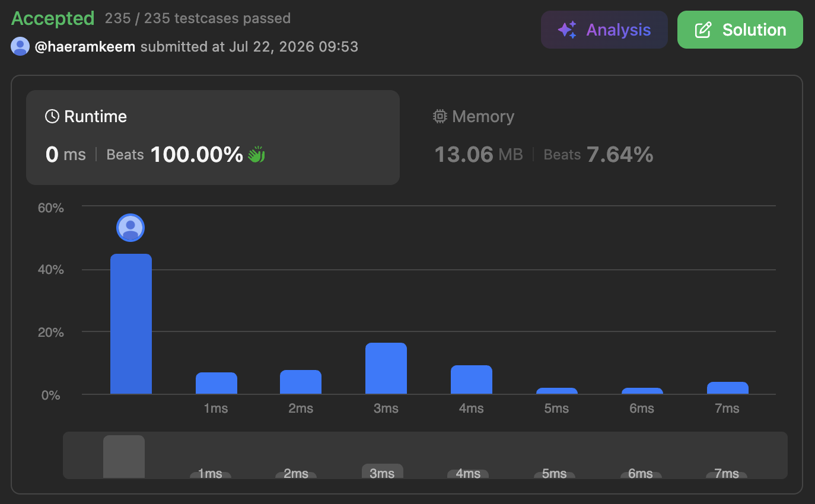Image resolution: width=815 pixels, height=504 pixels.
Task: Select the 4ms bar in the chart
Action: [472, 379]
